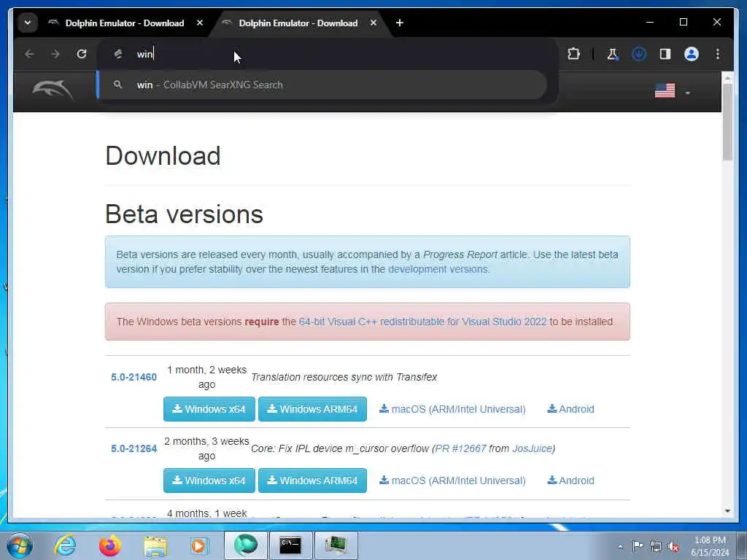
Task: Click the scrollbar up arrow
Action: point(727,77)
